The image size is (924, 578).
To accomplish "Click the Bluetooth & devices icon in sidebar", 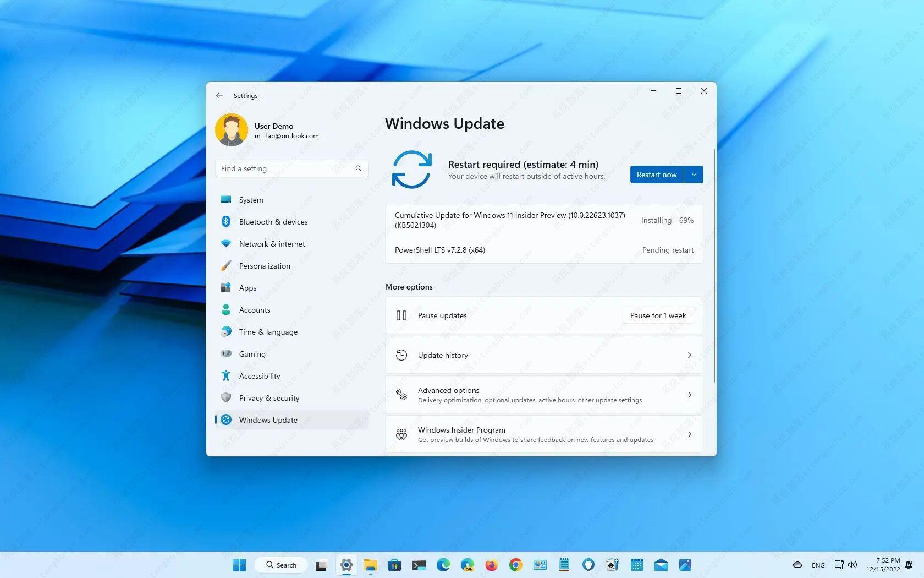I will click(226, 221).
